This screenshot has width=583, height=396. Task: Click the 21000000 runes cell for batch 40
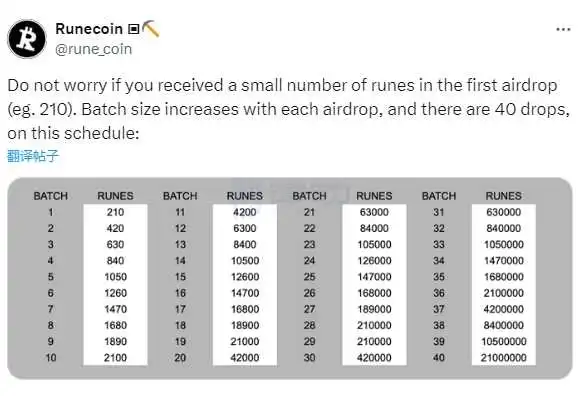tap(503, 358)
